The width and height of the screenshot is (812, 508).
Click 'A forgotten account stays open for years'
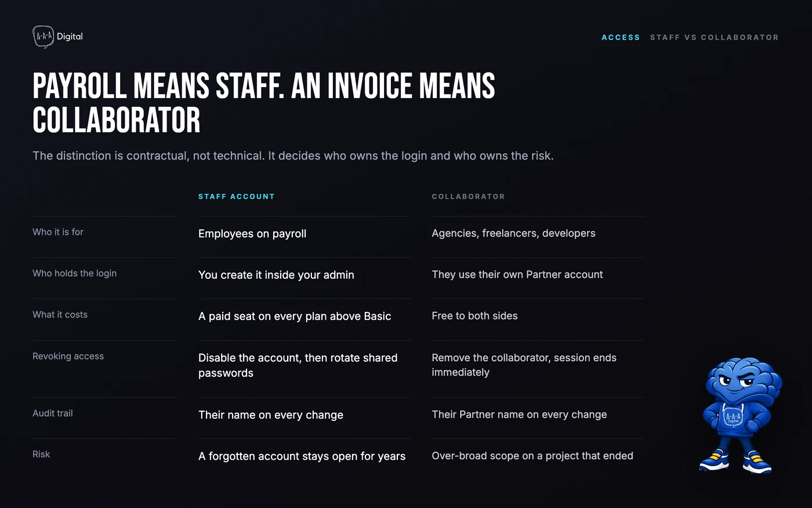302,456
